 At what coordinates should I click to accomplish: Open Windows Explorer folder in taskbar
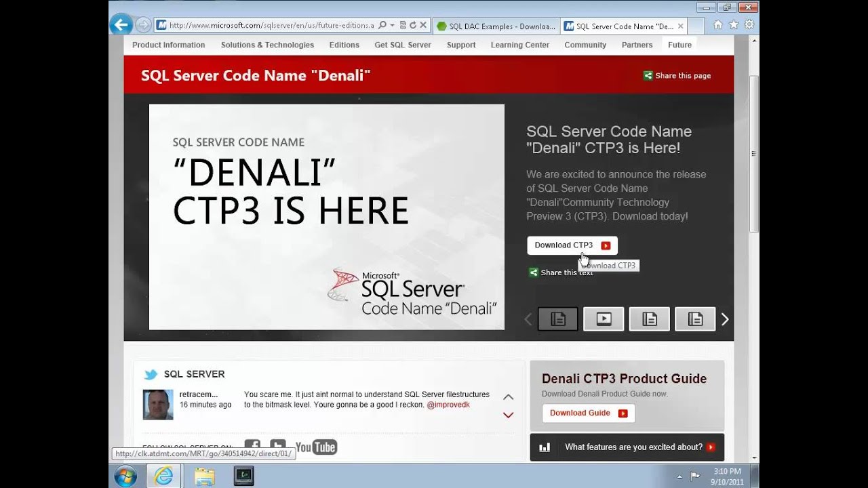tap(204, 476)
